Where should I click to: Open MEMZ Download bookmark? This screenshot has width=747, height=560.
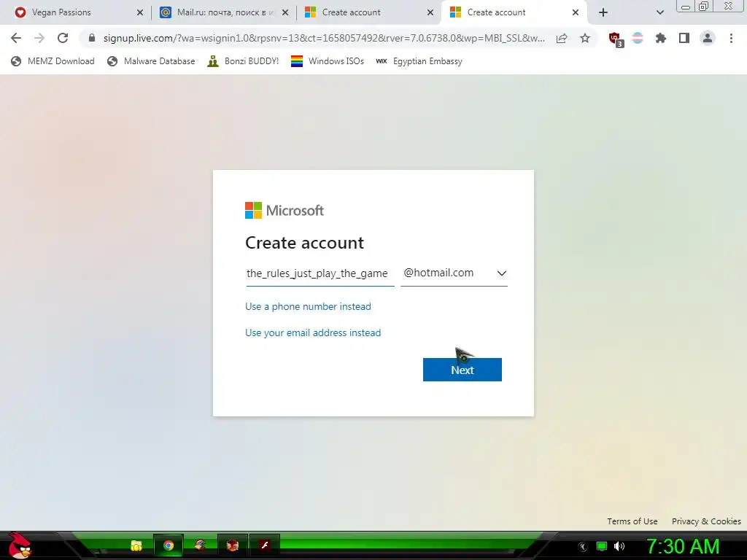(x=53, y=61)
